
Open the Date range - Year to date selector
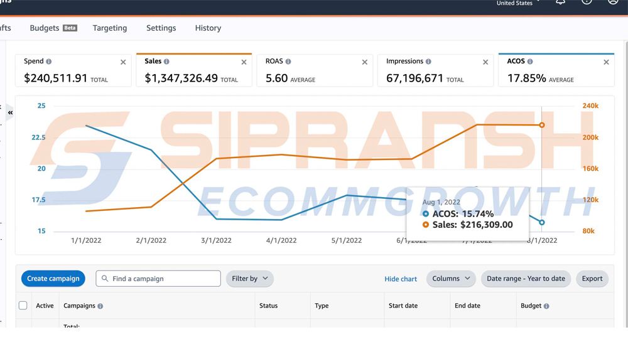click(x=526, y=279)
